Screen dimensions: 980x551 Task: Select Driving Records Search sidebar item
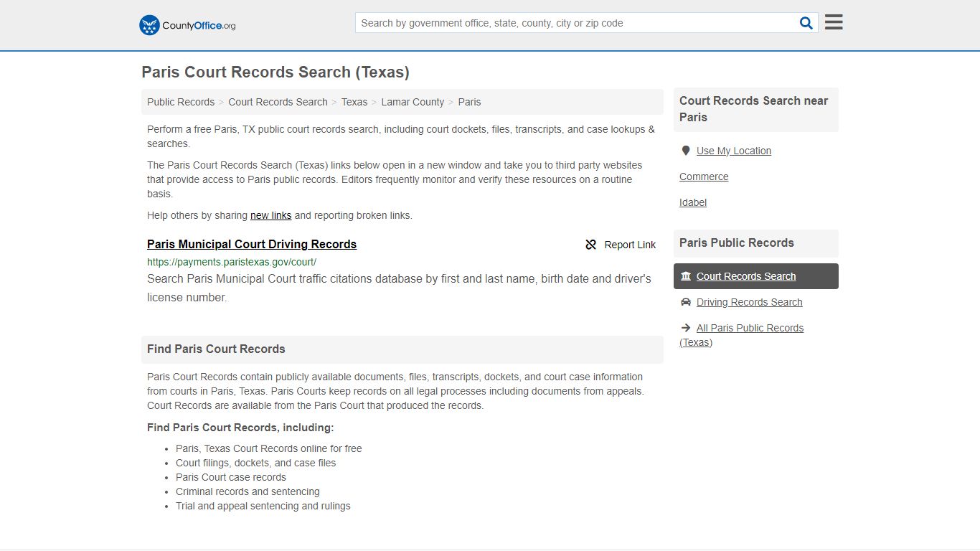(750, 302)
